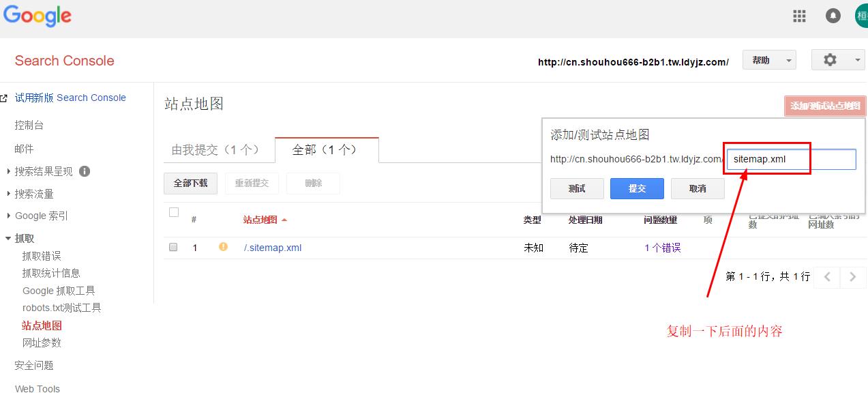The height and width of the screenshot is (393, 868).
Task: Click the info icon beside 搜索结果呈现
Action: coord(85,171)
